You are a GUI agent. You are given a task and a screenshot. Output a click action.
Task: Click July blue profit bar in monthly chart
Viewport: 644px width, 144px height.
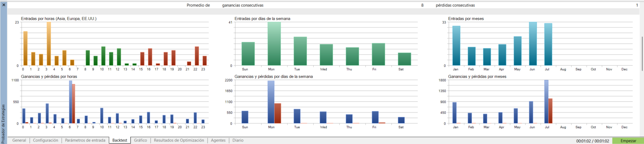546,101
